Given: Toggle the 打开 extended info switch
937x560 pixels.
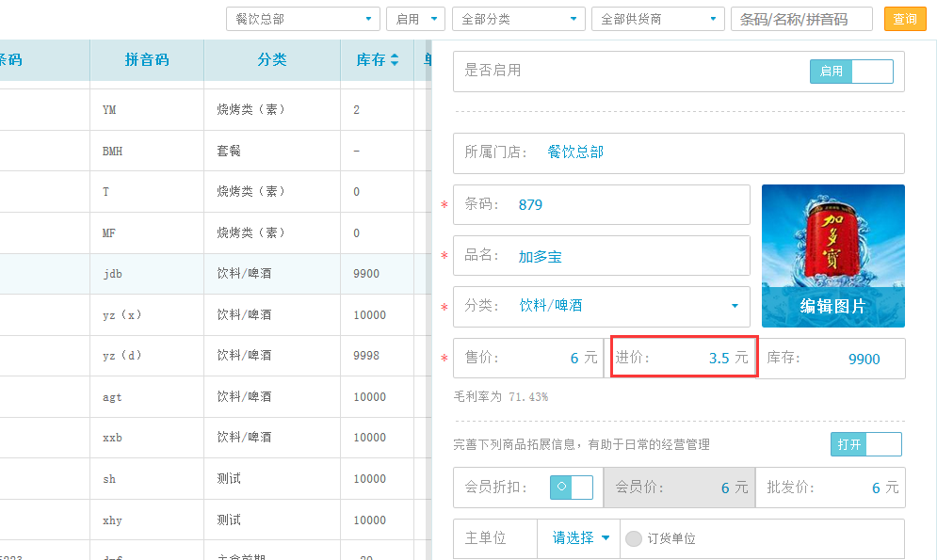Looking at the screenshot, I should coord(865,444).
